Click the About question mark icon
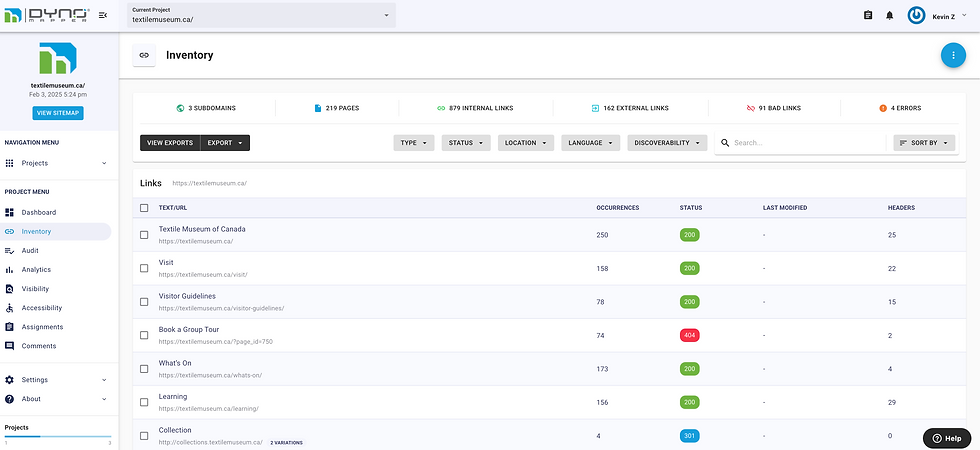Viewport: 980px width, 450px height. 9,399
